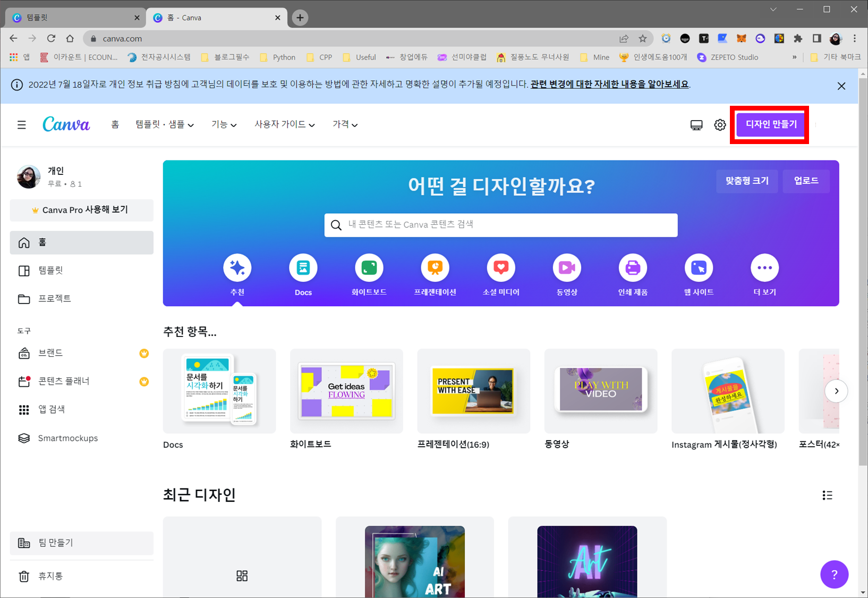
Task: Open 콘텐츠 플래너 in the sidebar
Action: click(82, 381)
